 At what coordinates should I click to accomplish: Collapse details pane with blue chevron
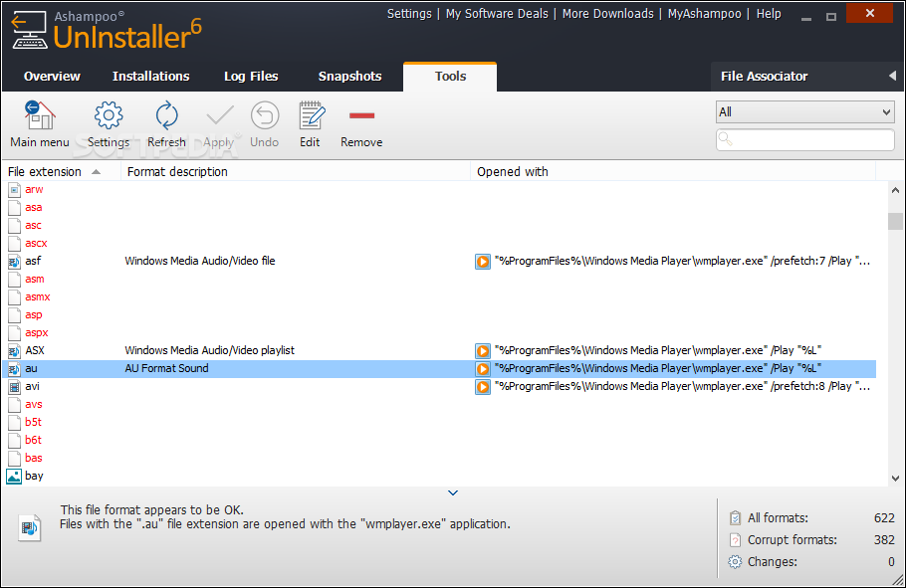[x=453, y=492]
